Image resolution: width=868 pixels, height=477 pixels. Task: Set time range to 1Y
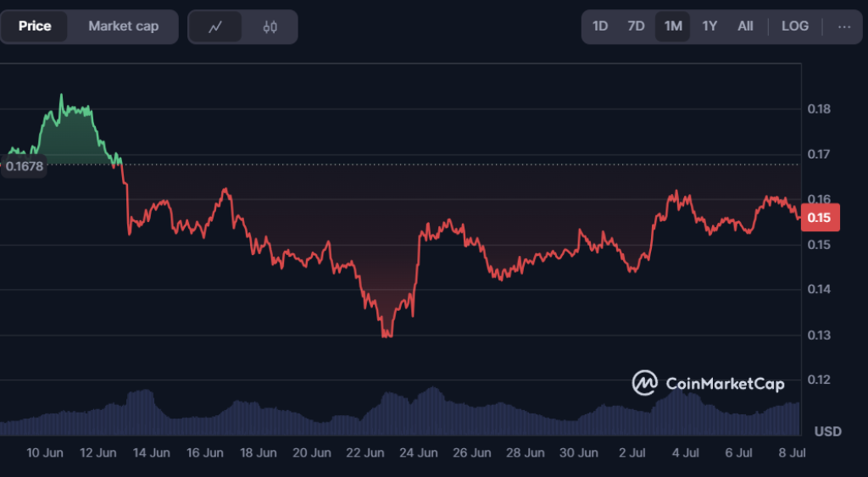(709, 26)
